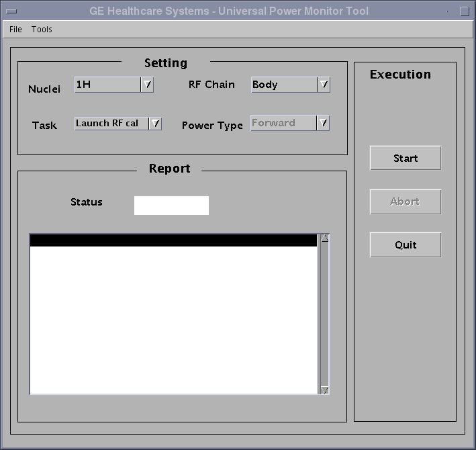Click the Nuclei dropdown arrow
The height and width of the screenshot is (450, 476).
[147, 85]
